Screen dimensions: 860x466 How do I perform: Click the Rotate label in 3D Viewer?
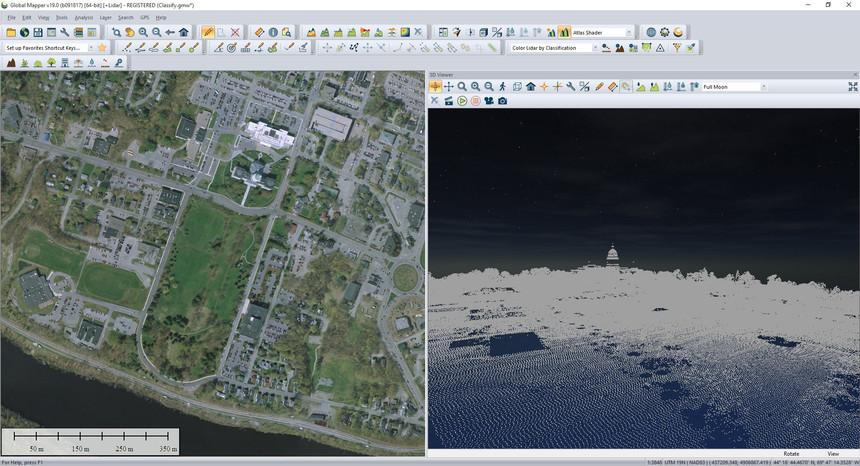click(791, 453)
